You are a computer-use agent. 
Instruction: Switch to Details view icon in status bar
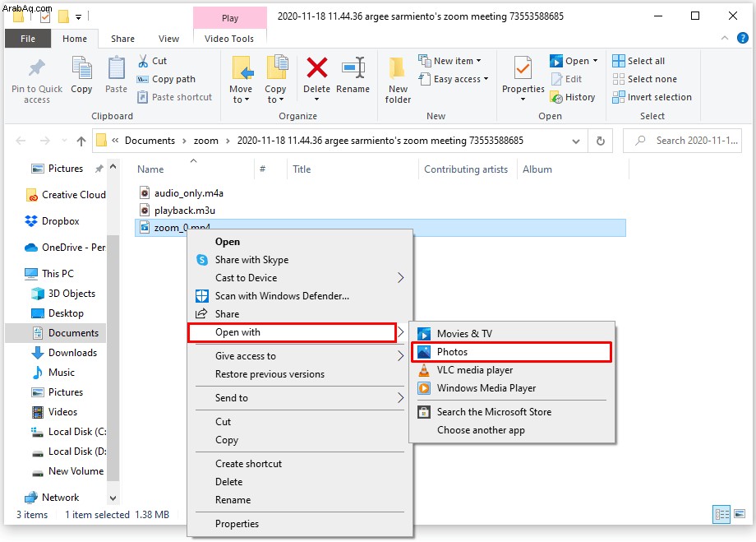coord(721,515)
